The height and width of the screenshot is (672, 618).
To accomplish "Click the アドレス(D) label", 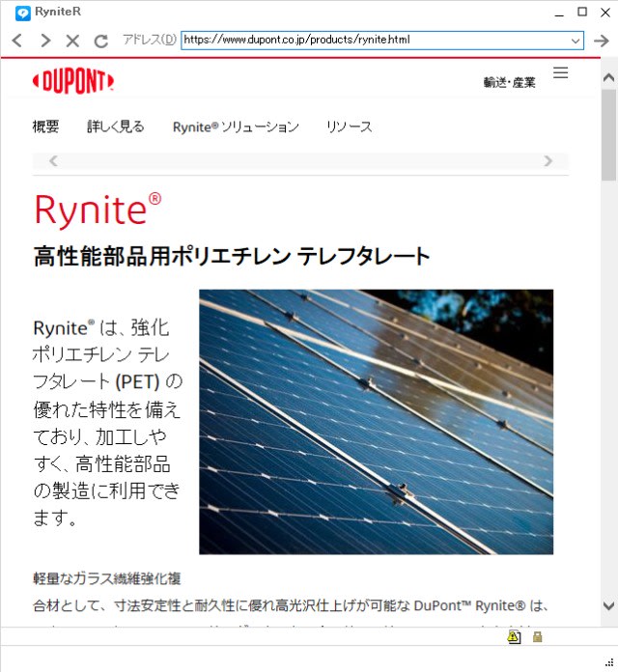I will click(150, 40).
